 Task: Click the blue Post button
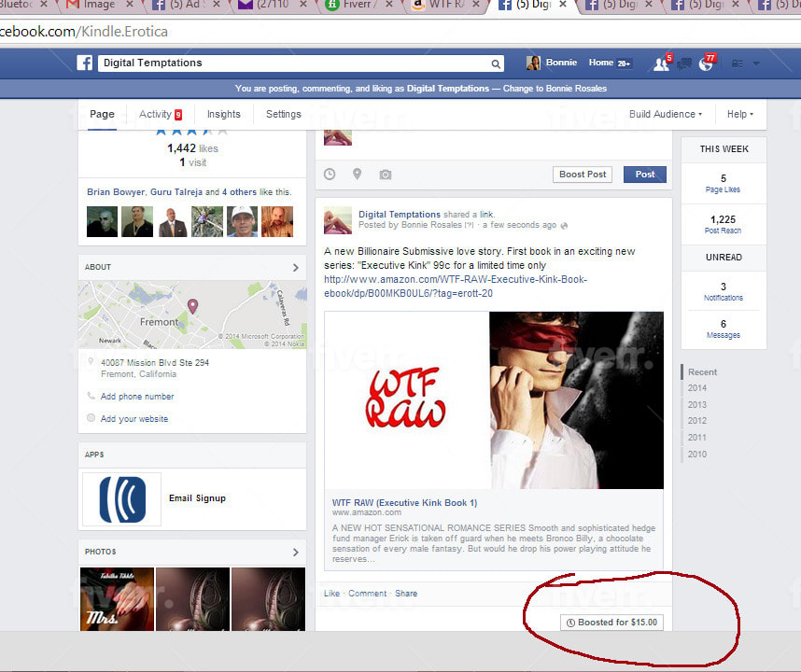tap(645, 175)
